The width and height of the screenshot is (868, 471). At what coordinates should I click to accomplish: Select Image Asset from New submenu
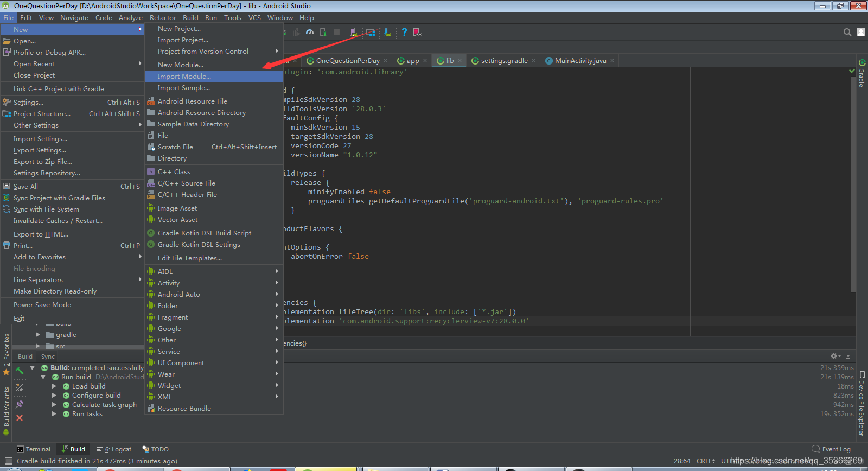[214, 208]
